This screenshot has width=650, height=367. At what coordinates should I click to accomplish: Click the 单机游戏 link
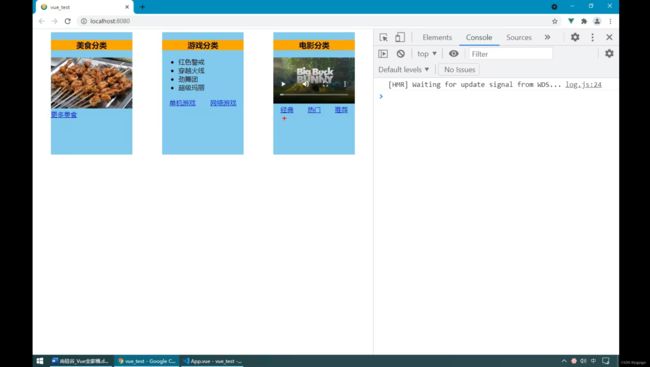[182, 103]
